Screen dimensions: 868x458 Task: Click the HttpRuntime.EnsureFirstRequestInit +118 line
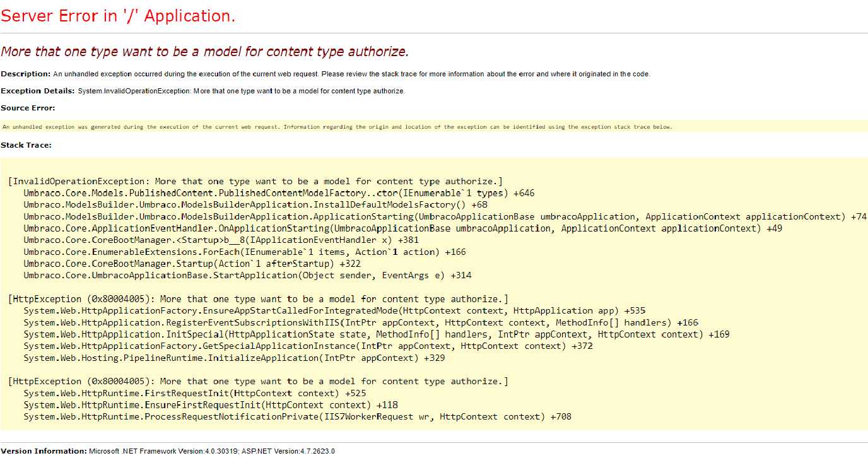coord(211,405)
